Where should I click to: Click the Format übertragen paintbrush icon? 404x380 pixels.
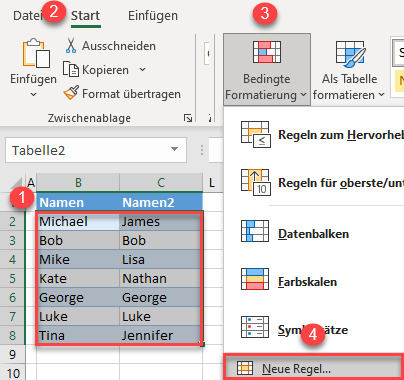point(71,93)
